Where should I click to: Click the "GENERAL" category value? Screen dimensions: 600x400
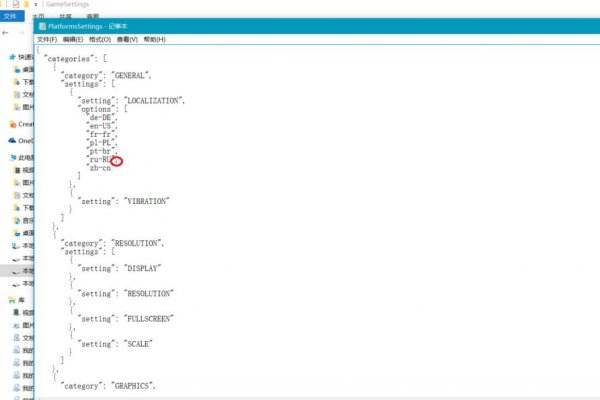click(x=131, y=75)
